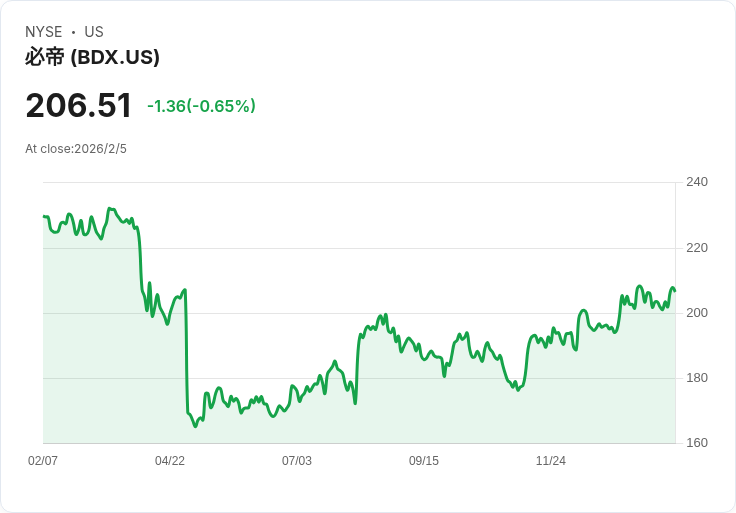
Task: Select the 04/22 date on x-axis
Action: 170,461
